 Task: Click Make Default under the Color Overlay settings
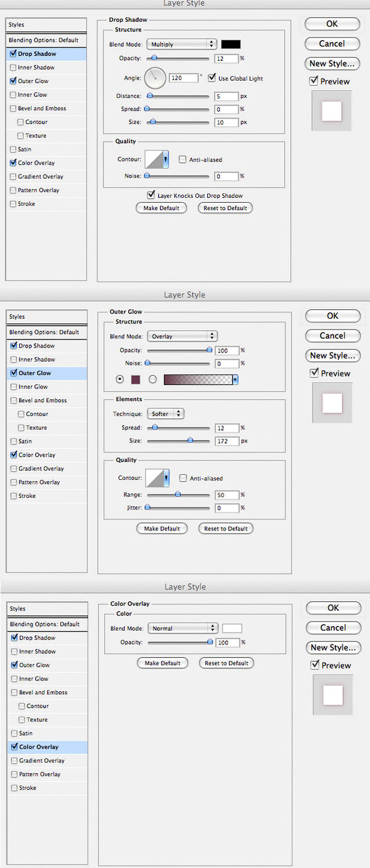[163, 663]
